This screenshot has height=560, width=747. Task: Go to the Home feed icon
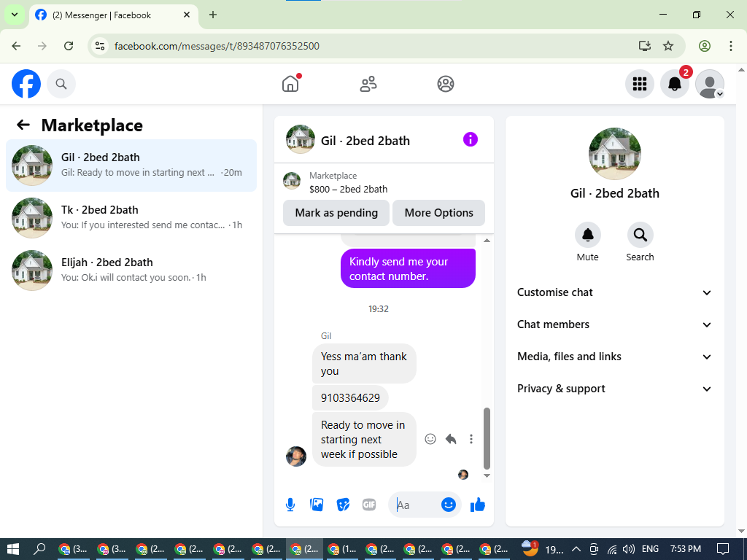coord(290,84)
